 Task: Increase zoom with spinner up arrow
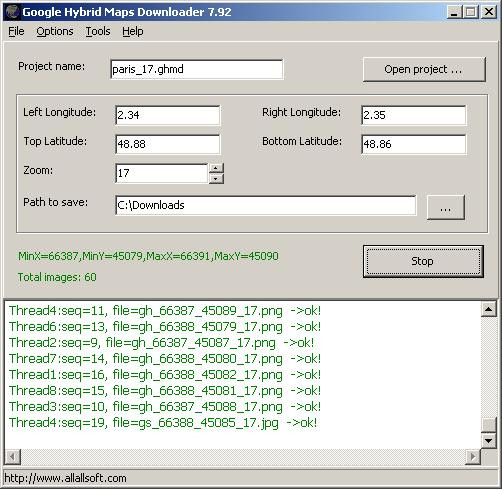tap(216, 168)
